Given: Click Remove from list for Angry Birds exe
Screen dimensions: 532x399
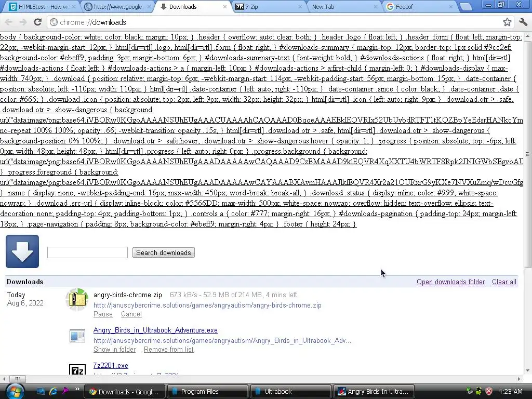Looking at the screenshot, I should point(169,350).
